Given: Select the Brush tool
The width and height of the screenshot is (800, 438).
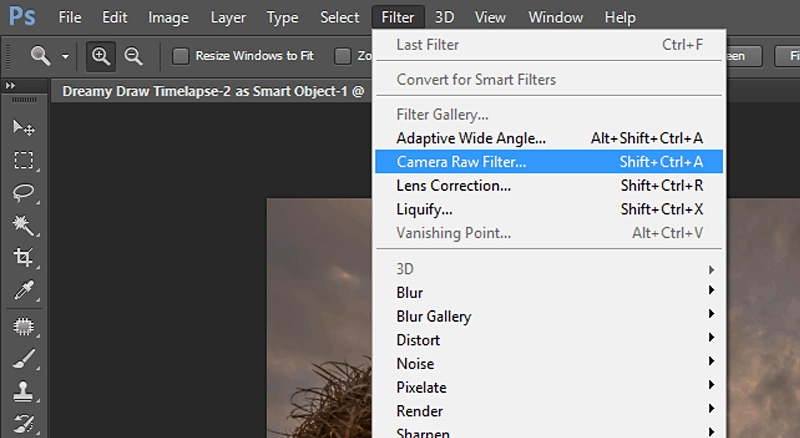Looking at the screenshot, I should click(x=23, y=357).
